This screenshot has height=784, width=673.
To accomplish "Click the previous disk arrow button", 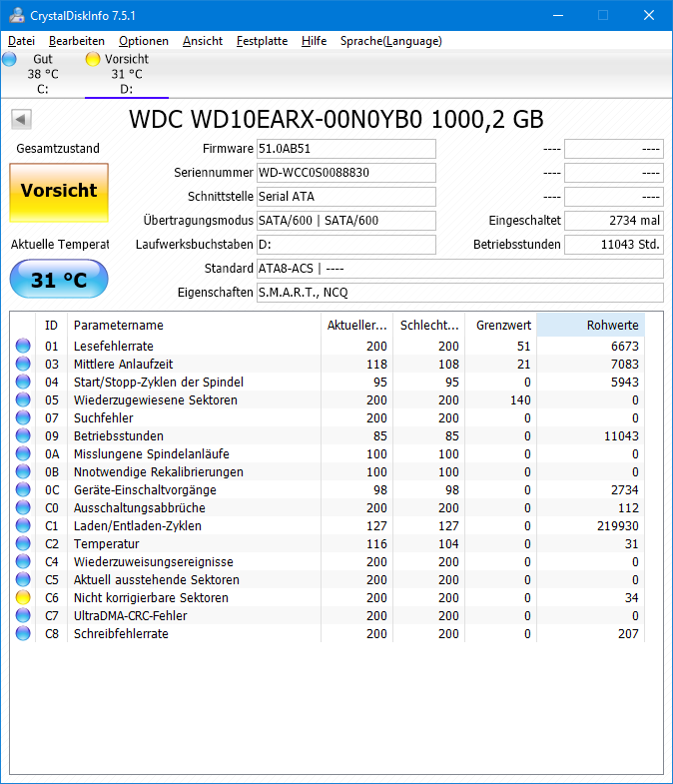I will click(21, 120).
